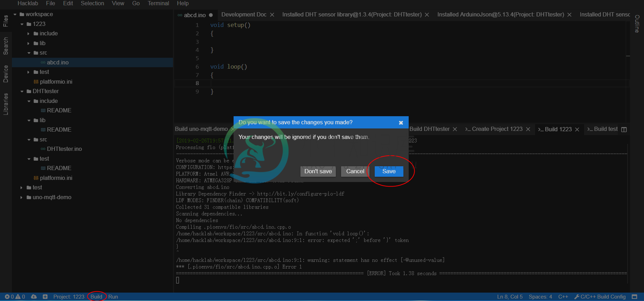Click C++ language mode indicator
Image resolution: width=644 pixels, height=301 pixels.
pos(563,297)
